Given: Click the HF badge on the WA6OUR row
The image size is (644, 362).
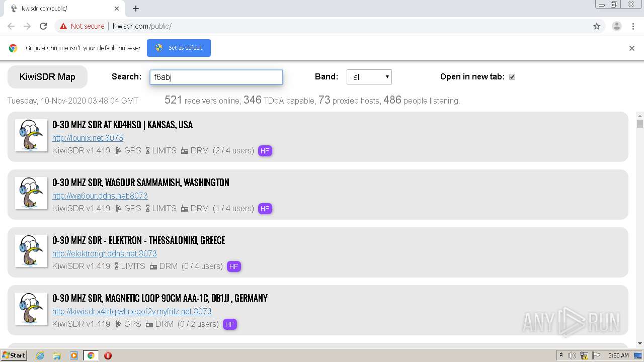Looking at the screenshot, I should pos(265,209).
